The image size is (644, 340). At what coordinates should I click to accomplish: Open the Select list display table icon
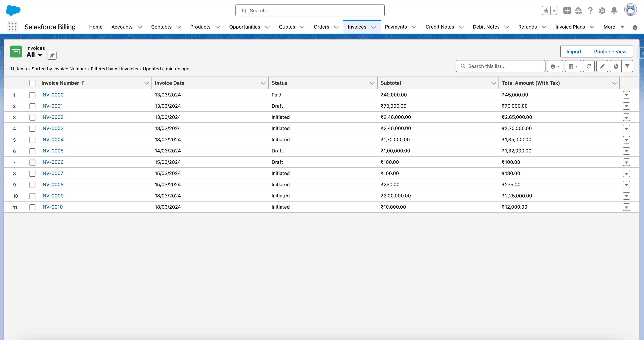tap(573, 66)
